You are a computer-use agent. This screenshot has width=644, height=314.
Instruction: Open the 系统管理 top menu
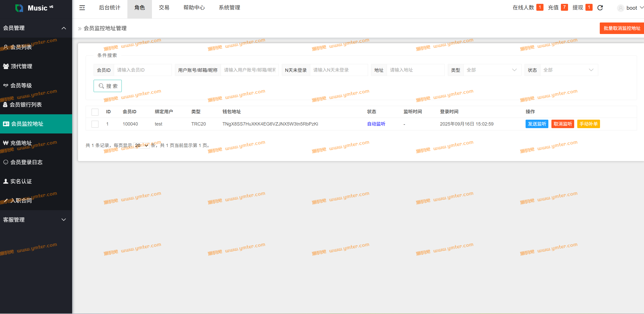[229, 8]
